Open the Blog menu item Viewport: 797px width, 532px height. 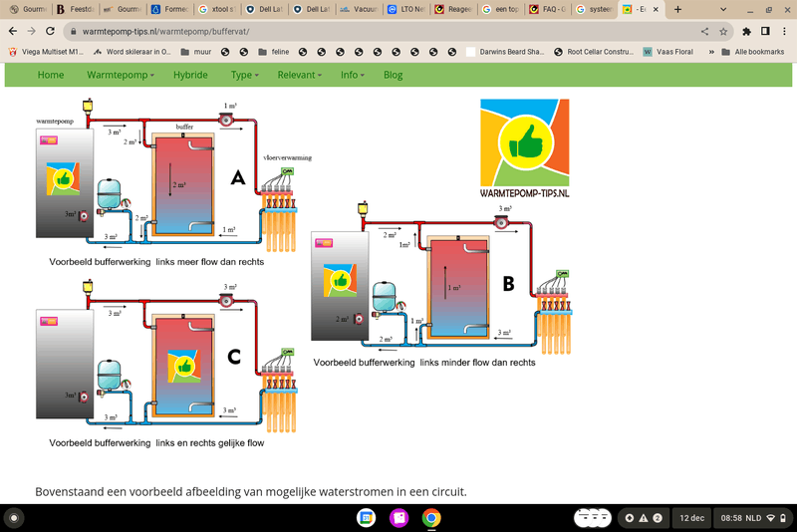[393, 75]
